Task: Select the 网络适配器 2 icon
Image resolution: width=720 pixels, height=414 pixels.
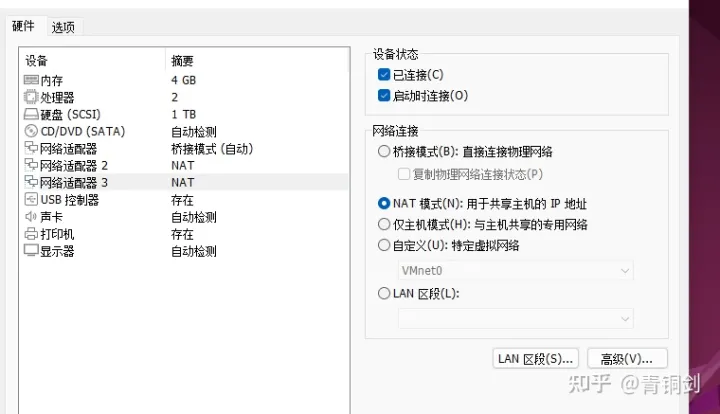Action: click(30, 165)
